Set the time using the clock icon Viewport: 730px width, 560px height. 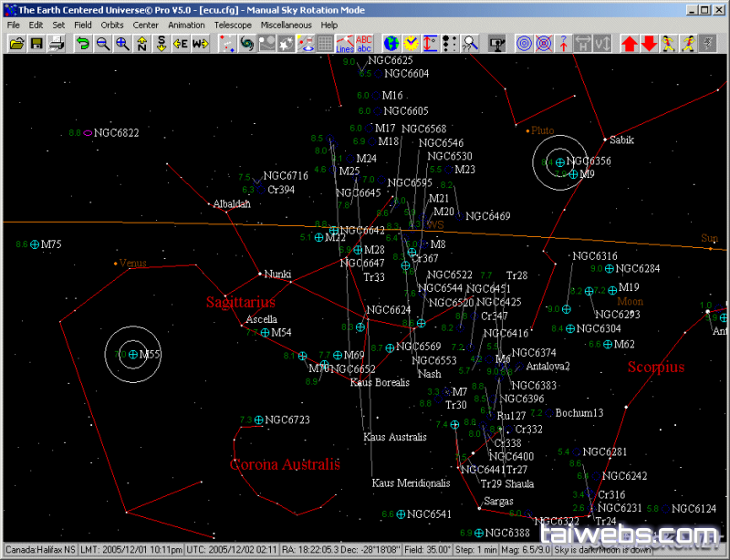(x=411, y=43)
